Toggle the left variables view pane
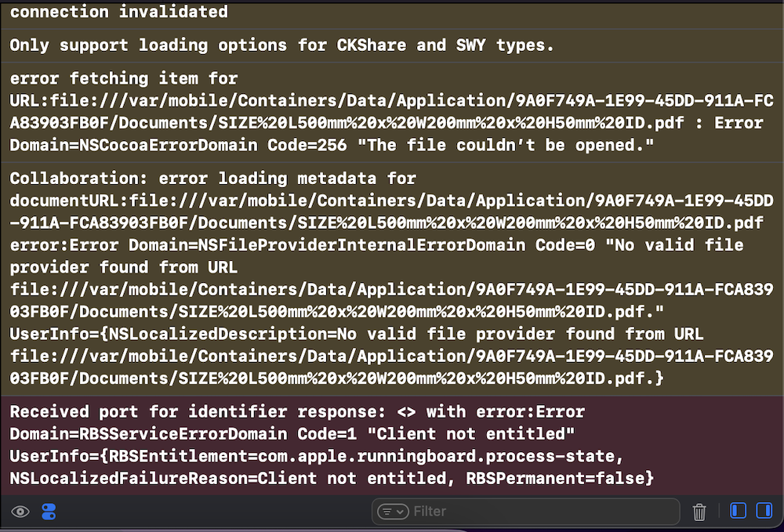Image resolution: width=784 pixels, height=532 pixels. [x=738, y=511]
